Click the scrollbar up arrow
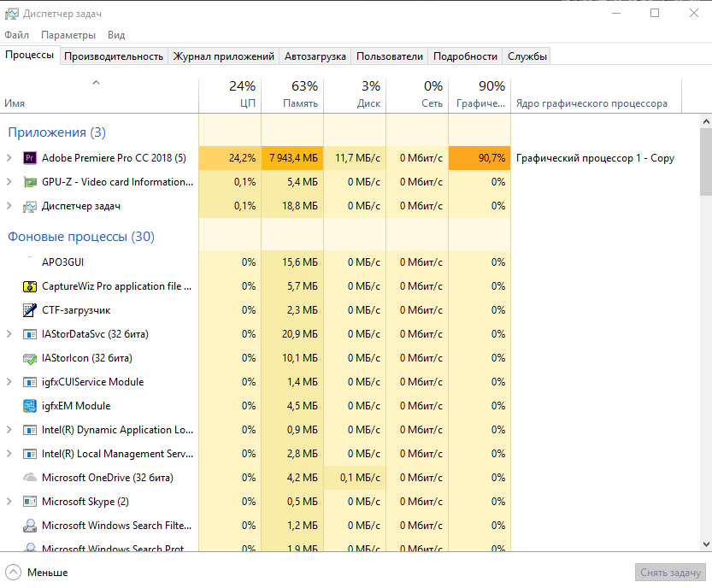This screenshot has width=712, height=588. point(706,121)
